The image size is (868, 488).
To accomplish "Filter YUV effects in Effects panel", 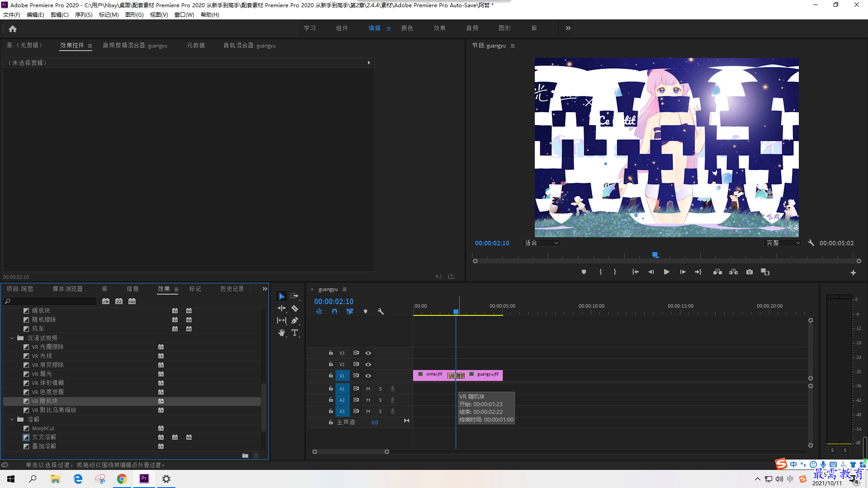I will point(132,301).
